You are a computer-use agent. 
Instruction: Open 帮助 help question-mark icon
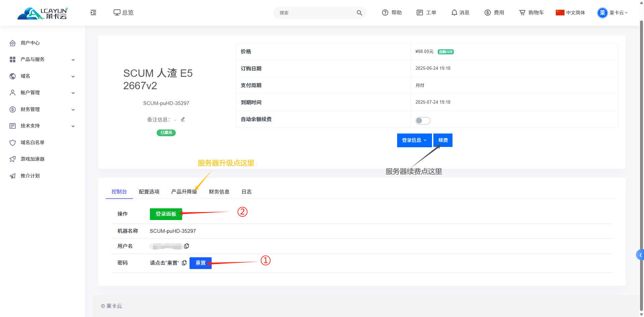[x=385, y=12]
